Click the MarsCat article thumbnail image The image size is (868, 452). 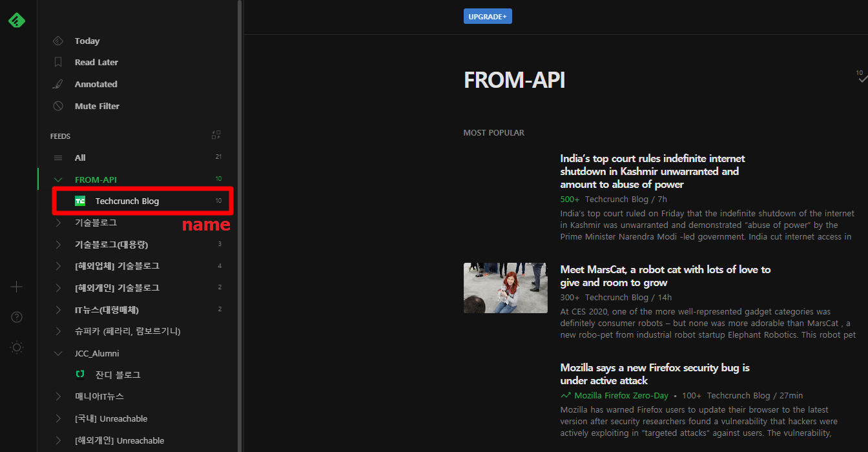(x=506, y=288)
